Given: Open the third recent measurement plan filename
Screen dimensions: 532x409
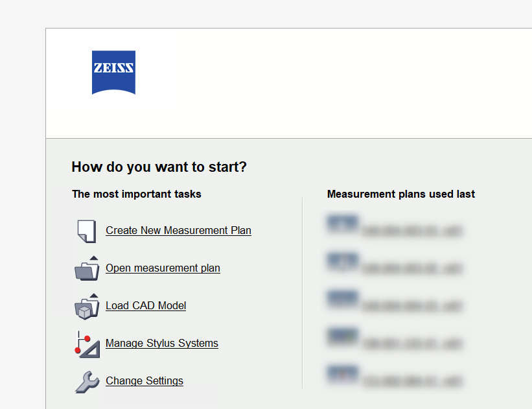Looking at the screenshot, I should [x=412, y=305].
